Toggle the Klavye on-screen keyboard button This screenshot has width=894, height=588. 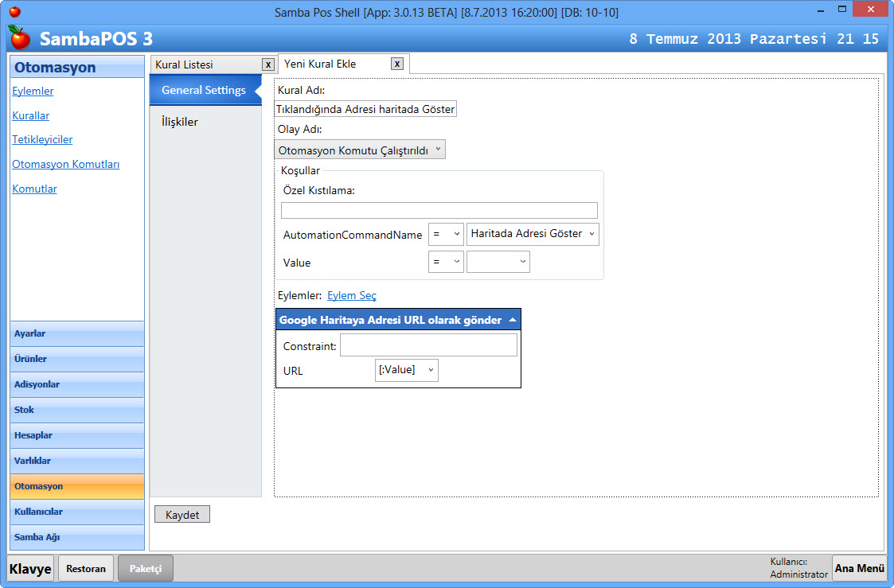(31, 569)
